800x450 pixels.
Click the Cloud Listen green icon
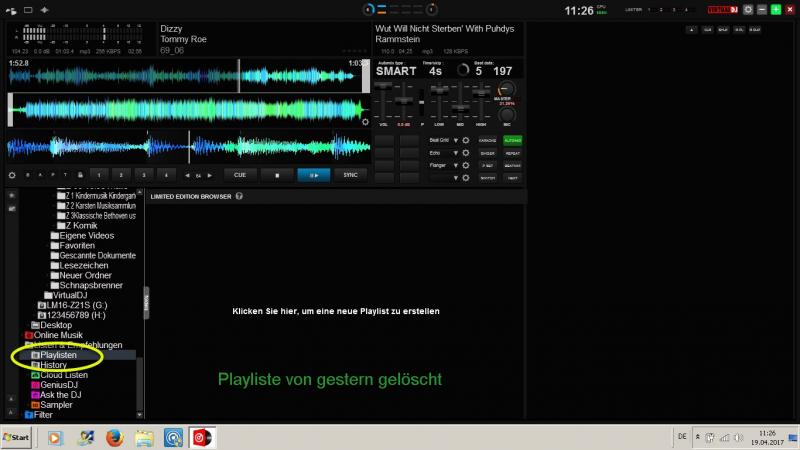pos(35,375)
